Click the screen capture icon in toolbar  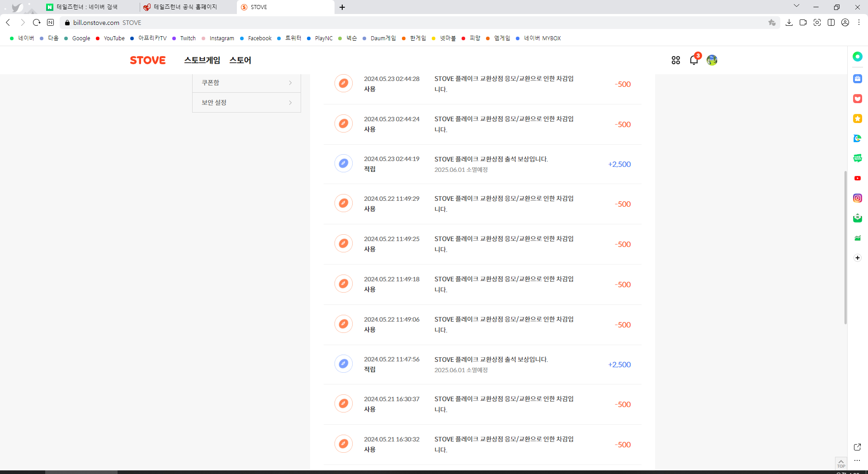[817, 23]
